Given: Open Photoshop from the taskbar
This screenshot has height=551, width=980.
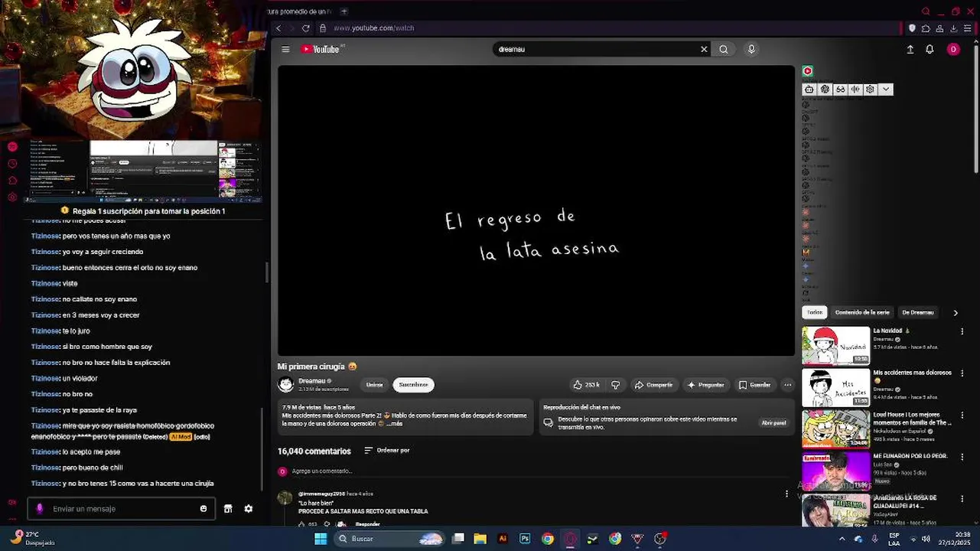Looking at the screenshot, I should click(525, 539).
